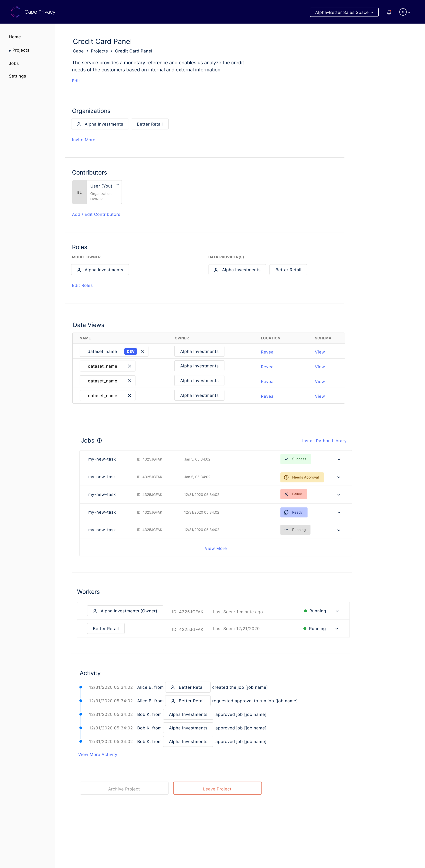
Task: Click the Jobs info icon
Action: (x=99, y=440)
